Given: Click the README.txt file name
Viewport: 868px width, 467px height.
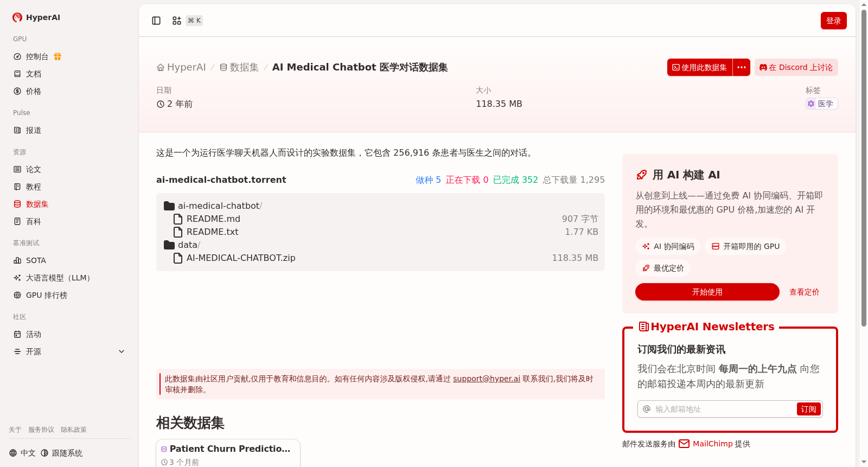Looking at the screenshot, I should coord(213,232).
